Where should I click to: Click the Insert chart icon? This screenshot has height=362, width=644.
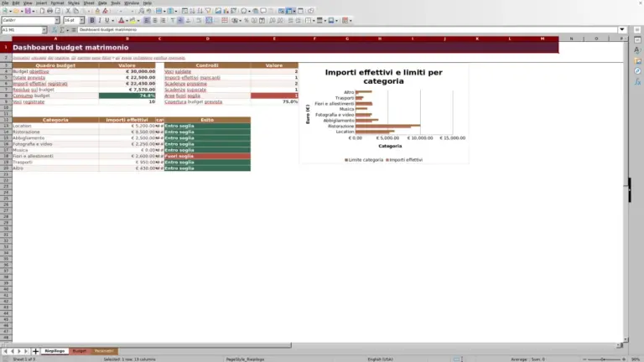click(x=226, y=11)
